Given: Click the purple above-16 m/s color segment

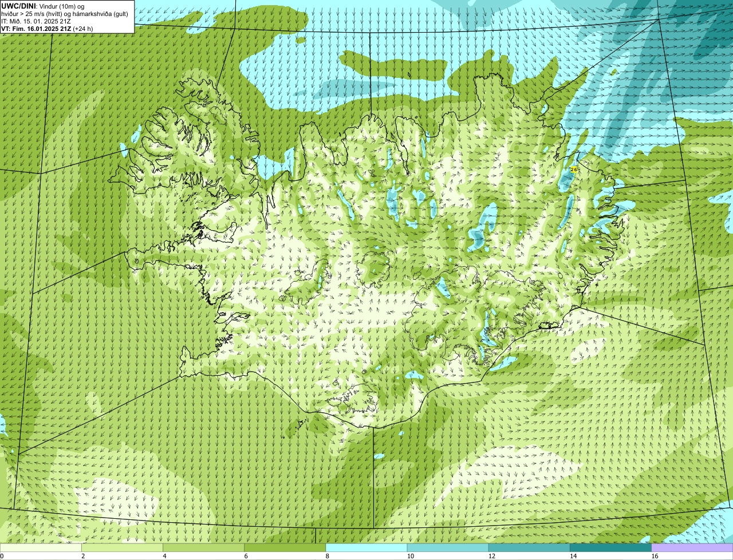Looking at the screenshot, I should (x=692, y=547).
